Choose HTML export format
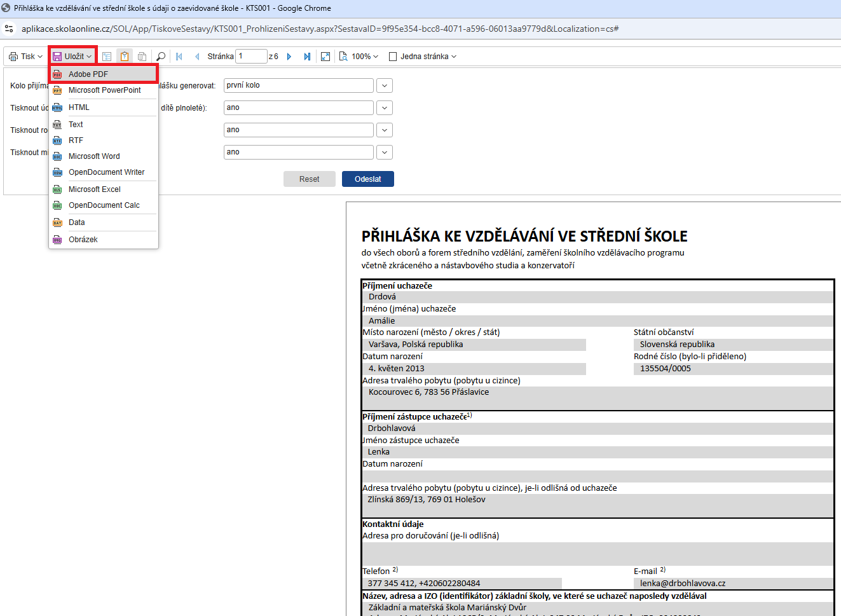The width and height of the screenshot is (841, 616). (104, 107)
